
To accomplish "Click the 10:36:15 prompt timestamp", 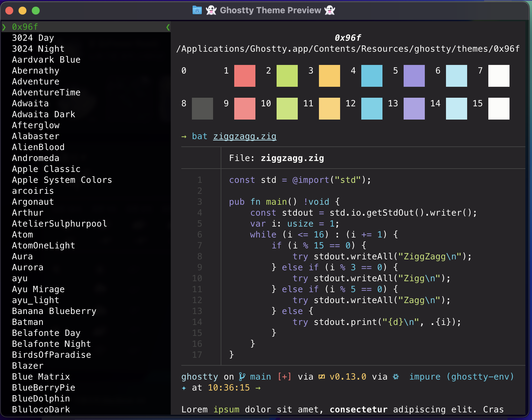I will [229, 388].
